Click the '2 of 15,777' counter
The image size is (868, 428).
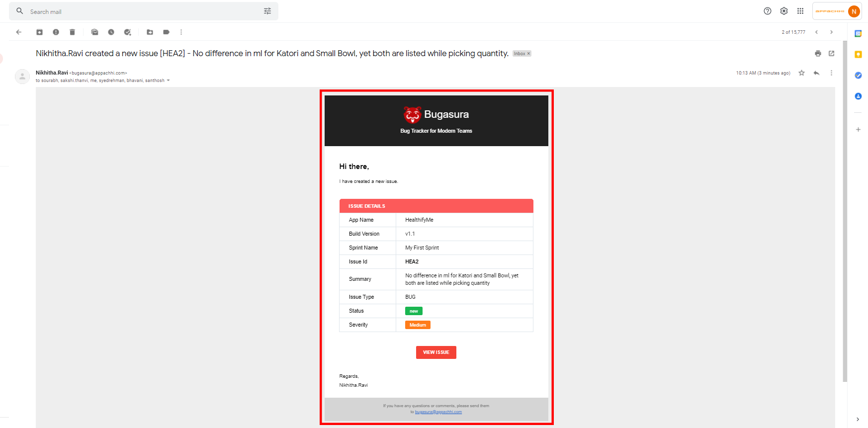coord(793,32)
